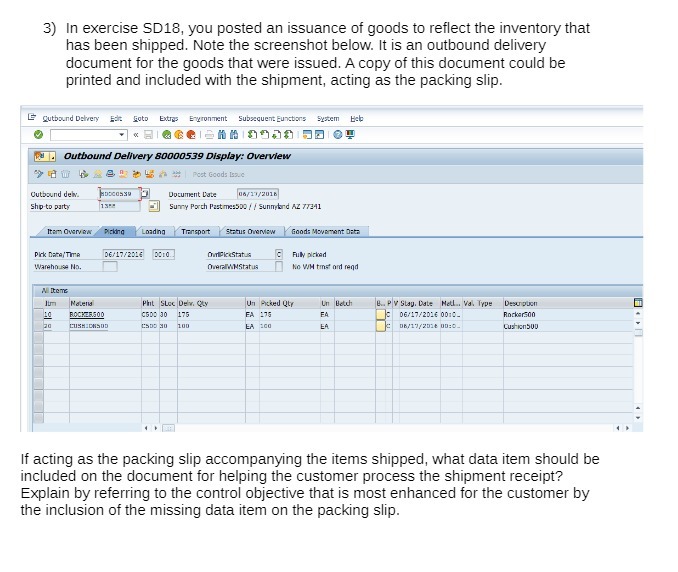Click the Last Page navigation icon
The height and width of the screenshot is (572, 678).
(289, 135)
